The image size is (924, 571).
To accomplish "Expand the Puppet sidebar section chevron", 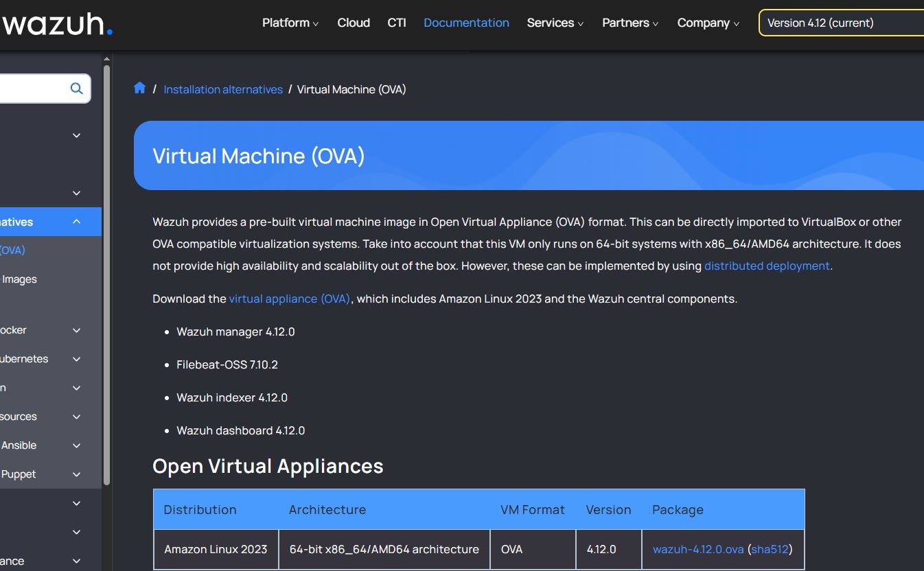I will point(76,474).
